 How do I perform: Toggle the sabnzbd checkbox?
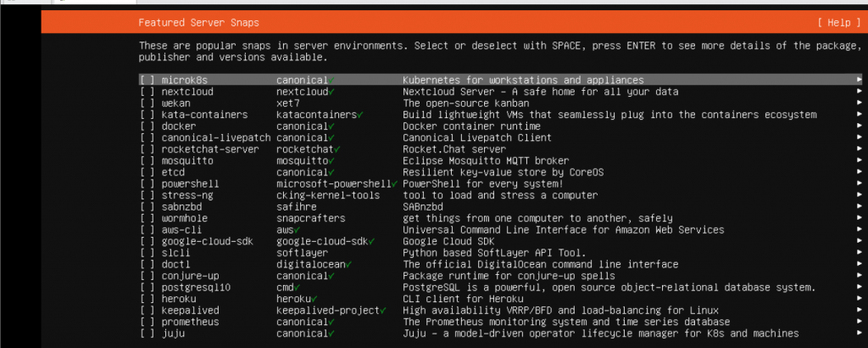click(147, 207)
